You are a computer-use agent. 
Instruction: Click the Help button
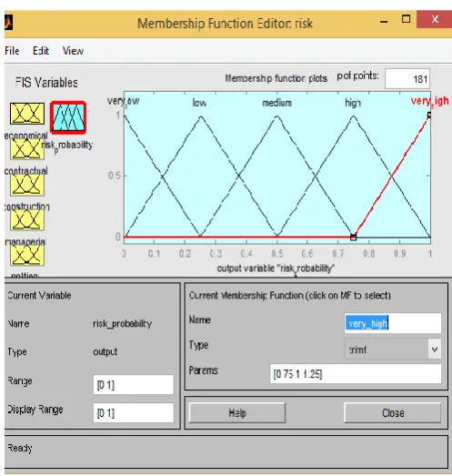237,413
